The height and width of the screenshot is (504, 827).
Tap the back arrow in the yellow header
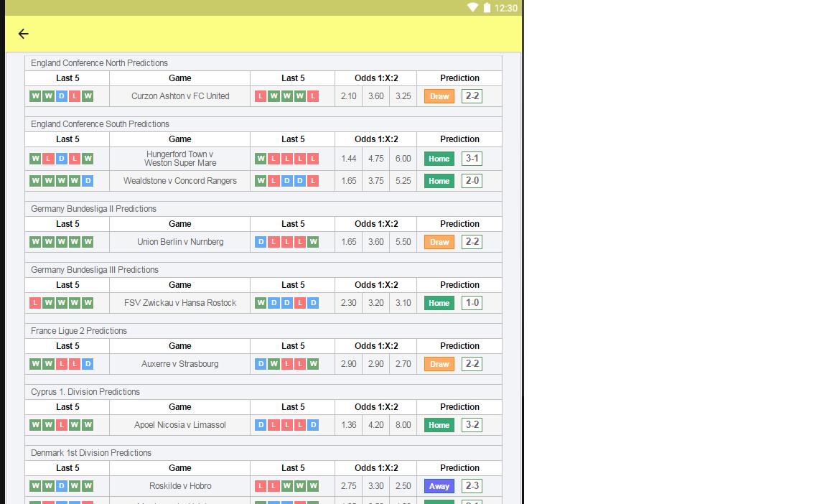pyautogui.click(x=23, y=34)
